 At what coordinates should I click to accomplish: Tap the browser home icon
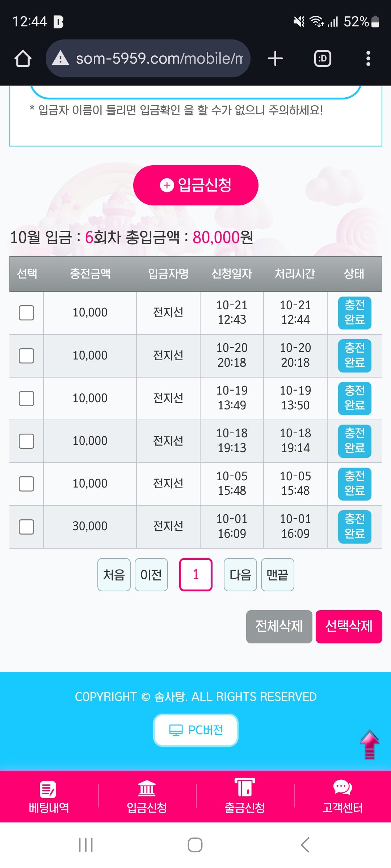point(23,59)
